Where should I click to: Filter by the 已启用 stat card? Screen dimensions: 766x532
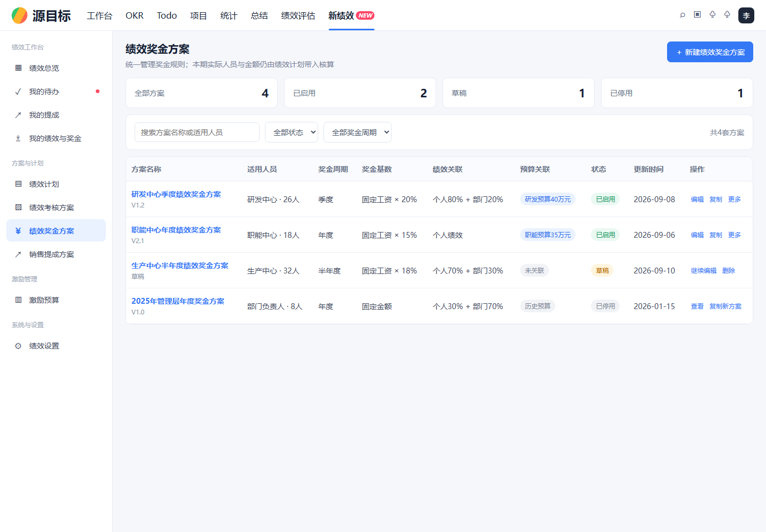(360, 93)
